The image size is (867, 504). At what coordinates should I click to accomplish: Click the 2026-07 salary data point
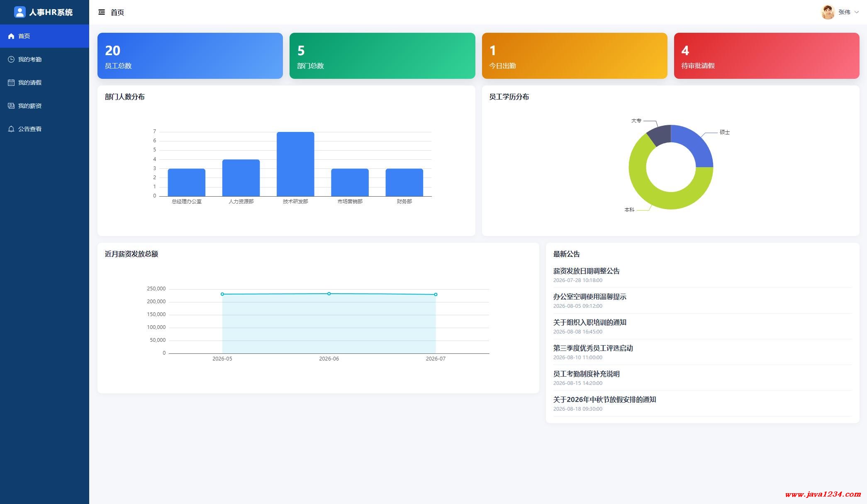(436, 295)
